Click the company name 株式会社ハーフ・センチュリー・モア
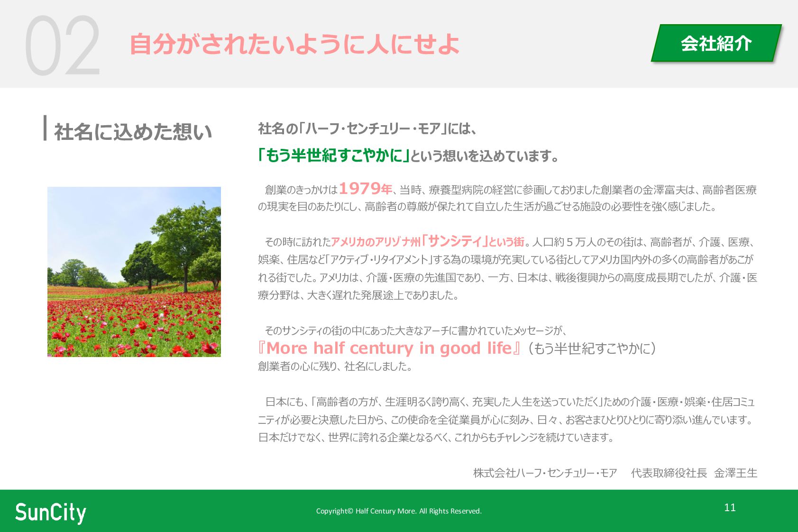 pos(545,473)
